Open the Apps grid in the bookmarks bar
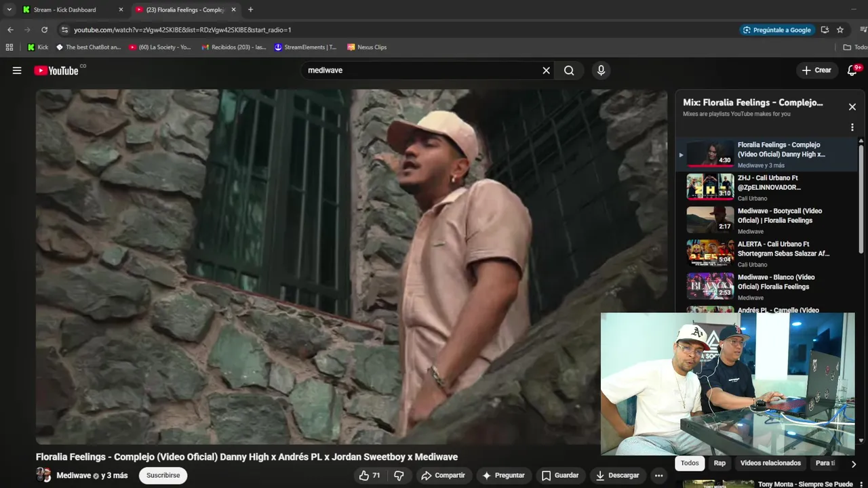 click(9, 47)
